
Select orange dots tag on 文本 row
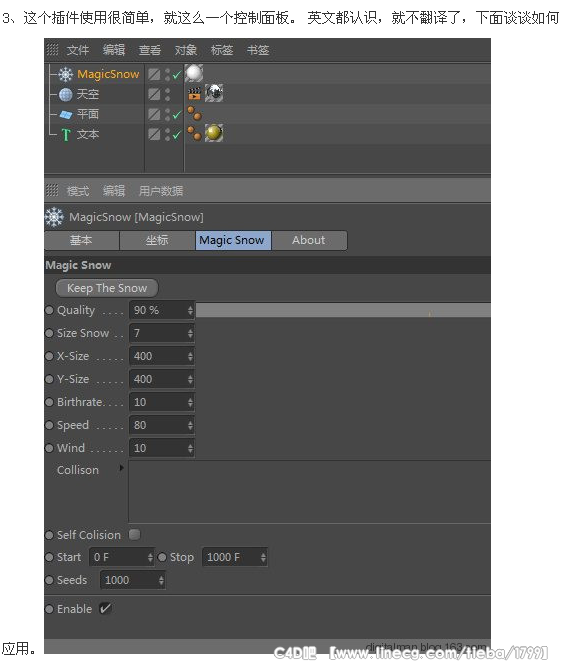click(194, 133)
